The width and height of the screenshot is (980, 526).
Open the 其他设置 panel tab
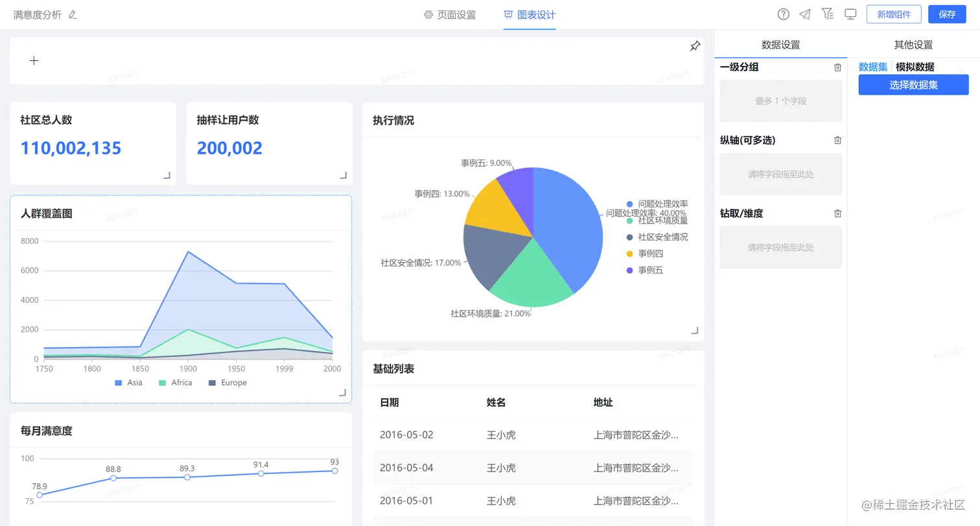913,45
